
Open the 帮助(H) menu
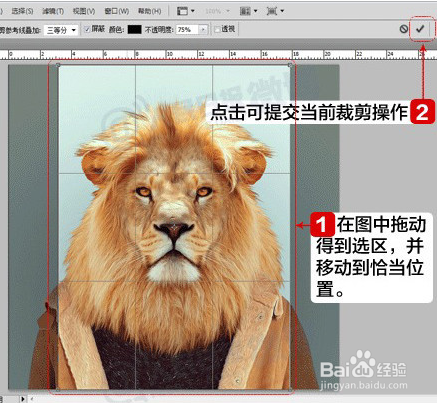pos(150,11)
